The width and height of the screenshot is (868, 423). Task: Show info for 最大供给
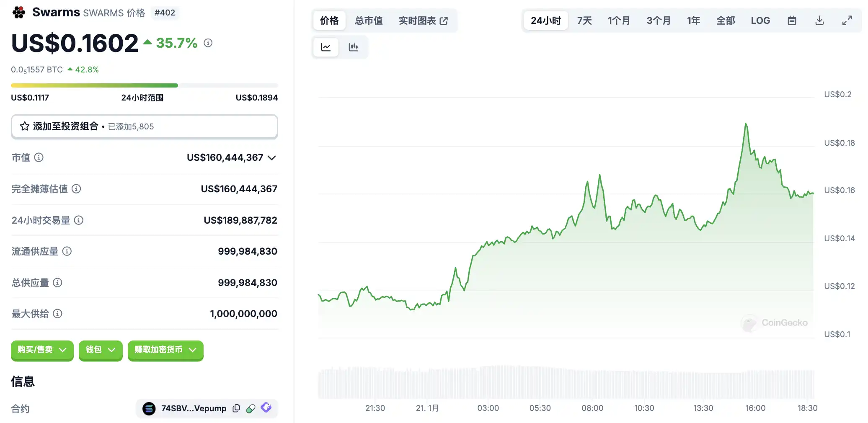(x=58, y=314)
